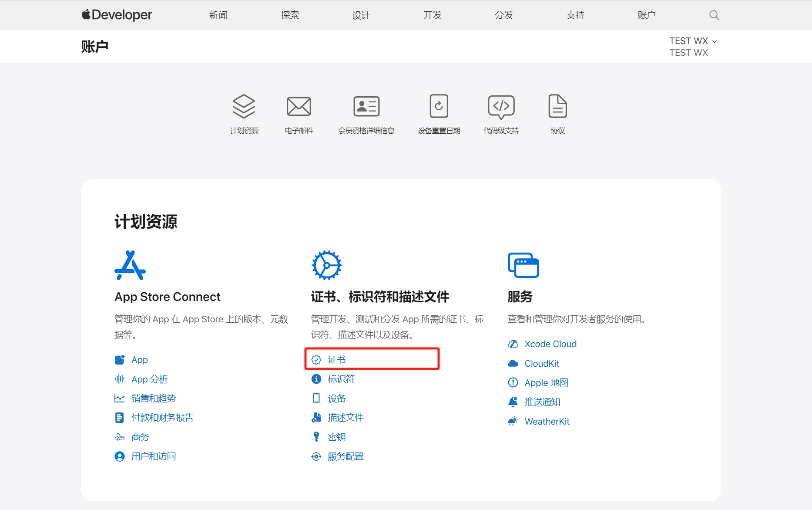The image size is (812, 510).
Task: Click the waveform icon beside App 分析
Action: pos(120,379)
